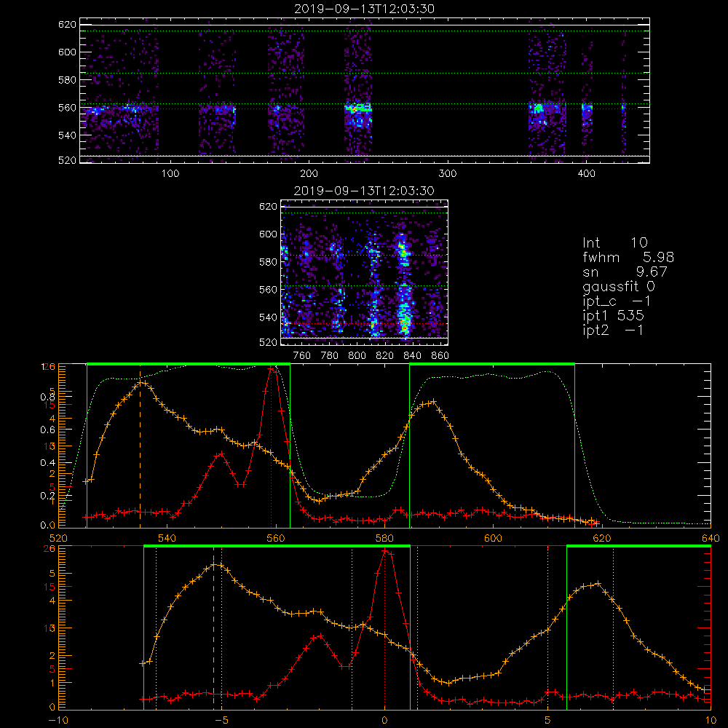Image resolution: width=728 pixels, height=728 pixels.
Task: Click x-axis label 0 on bottom plot
Action: click(x=384, y=720)
